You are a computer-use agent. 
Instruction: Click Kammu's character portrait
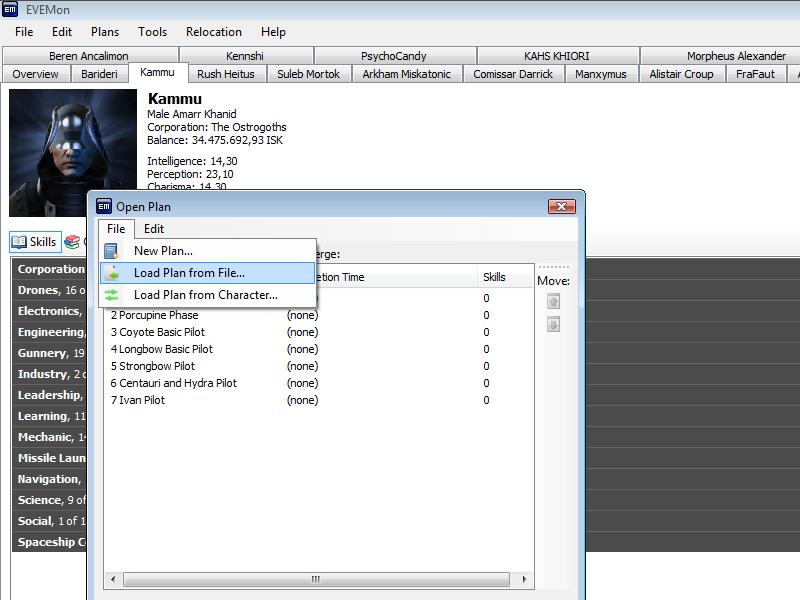point(73,153)
